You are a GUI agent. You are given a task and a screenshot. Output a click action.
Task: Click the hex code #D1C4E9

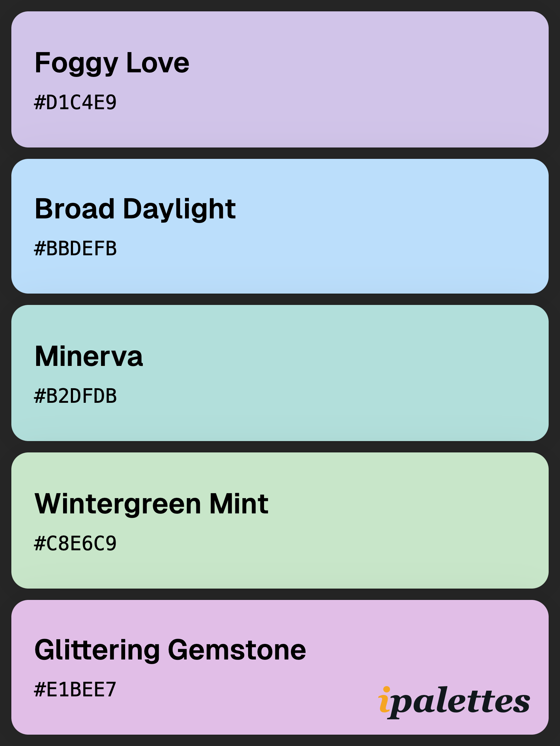point(75,102)
